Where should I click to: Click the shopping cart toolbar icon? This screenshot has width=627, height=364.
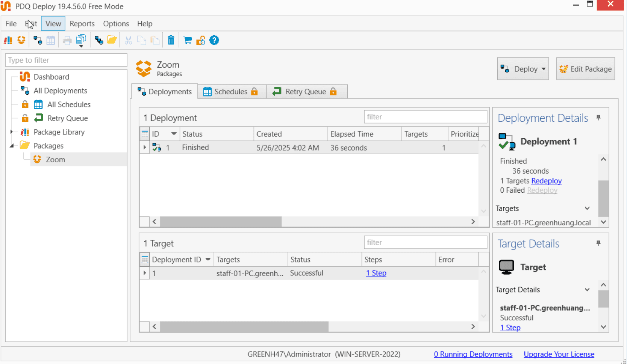pos(188,40)
